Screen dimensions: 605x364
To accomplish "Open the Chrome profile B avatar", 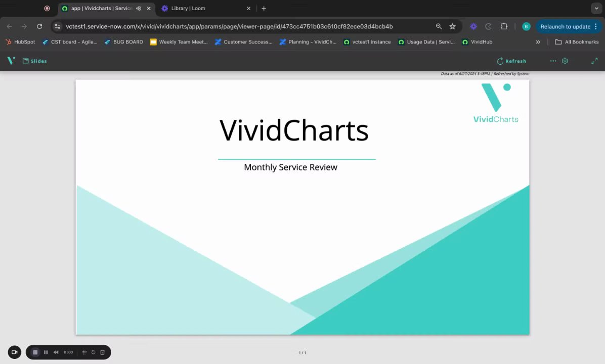I will point(526,26).
